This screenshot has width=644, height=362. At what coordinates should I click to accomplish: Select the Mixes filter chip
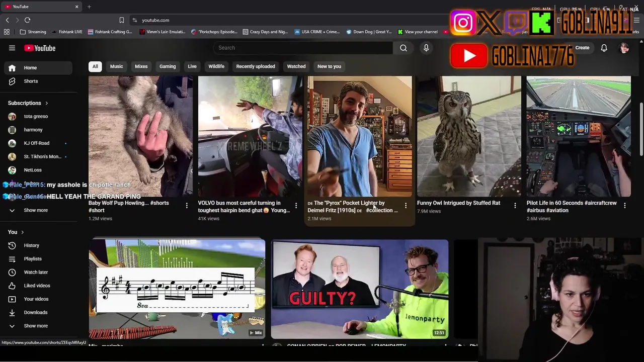(141, 66)
